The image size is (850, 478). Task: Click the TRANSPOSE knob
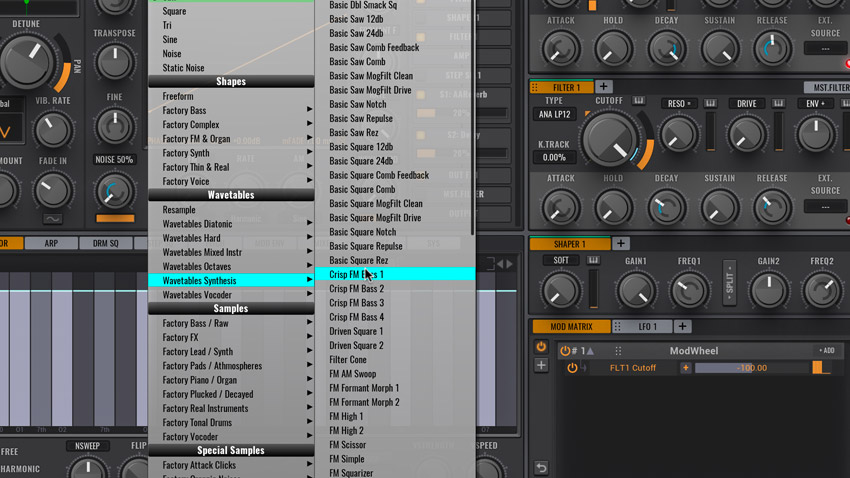[114, 62]
